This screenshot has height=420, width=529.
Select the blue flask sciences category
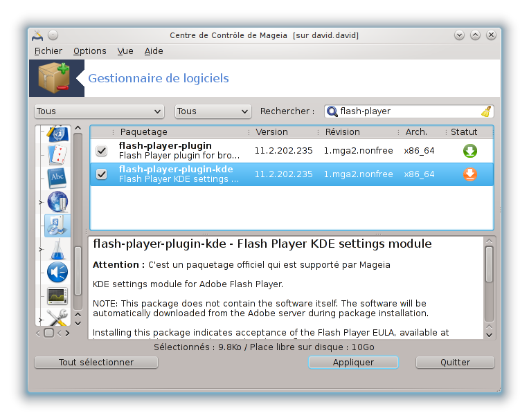click(x=57, y=249)
